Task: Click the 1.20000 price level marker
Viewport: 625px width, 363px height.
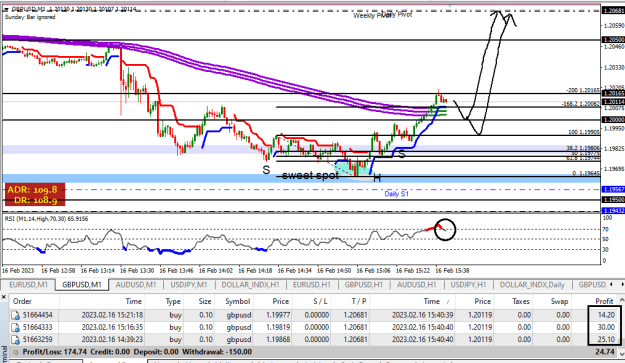Action: click(613, 120)
